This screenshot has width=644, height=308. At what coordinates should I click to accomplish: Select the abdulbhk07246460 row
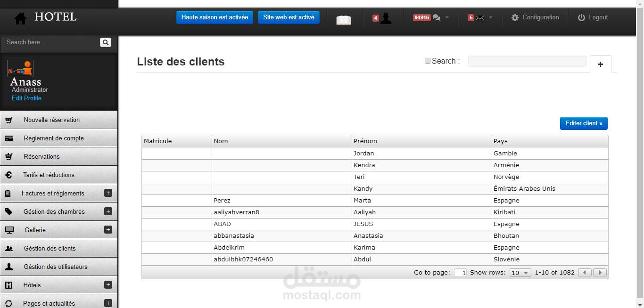[x=375, y=259]
